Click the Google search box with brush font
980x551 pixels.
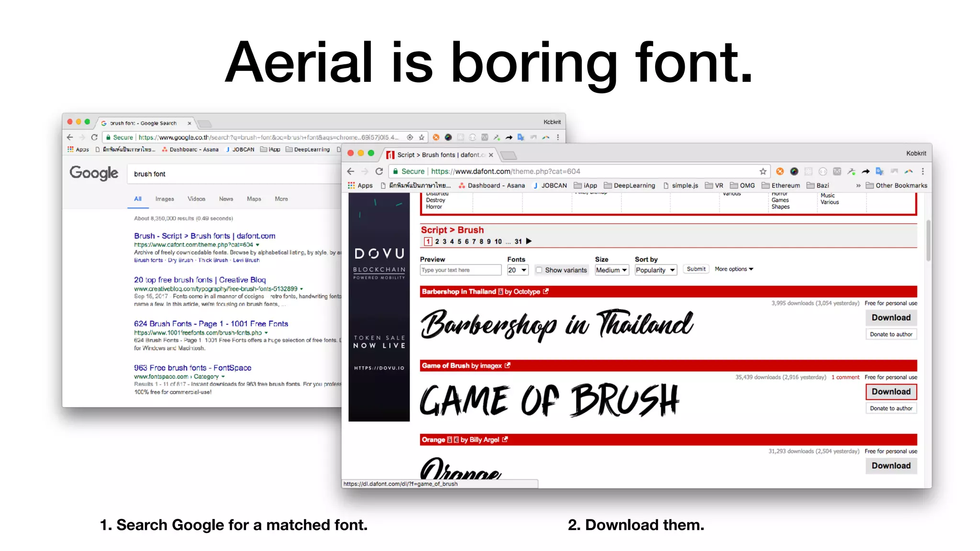click(234, 174)
